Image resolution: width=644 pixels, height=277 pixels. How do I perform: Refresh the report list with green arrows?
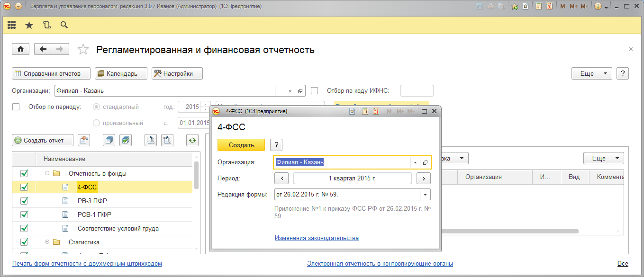[x=192, y=140]
